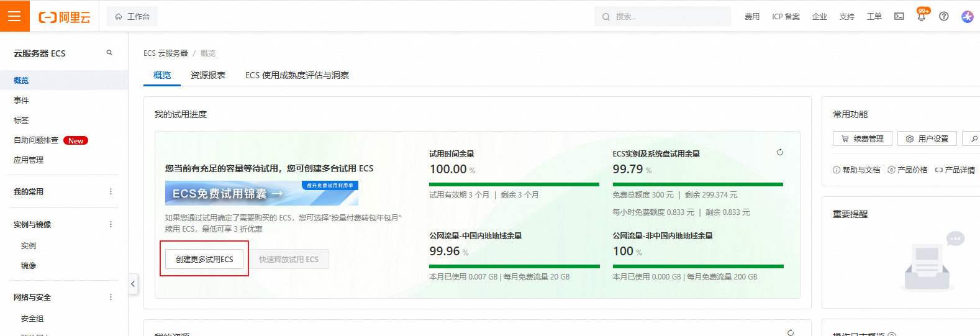Switch to the 资源报表 tab
The image size is (980, 336).
pos(208,75)
